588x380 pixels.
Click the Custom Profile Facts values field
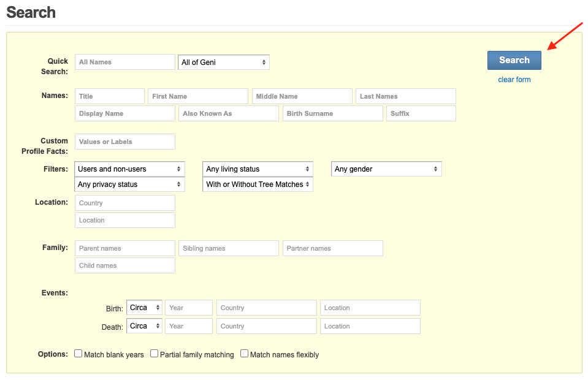click(x=125, y=142)
